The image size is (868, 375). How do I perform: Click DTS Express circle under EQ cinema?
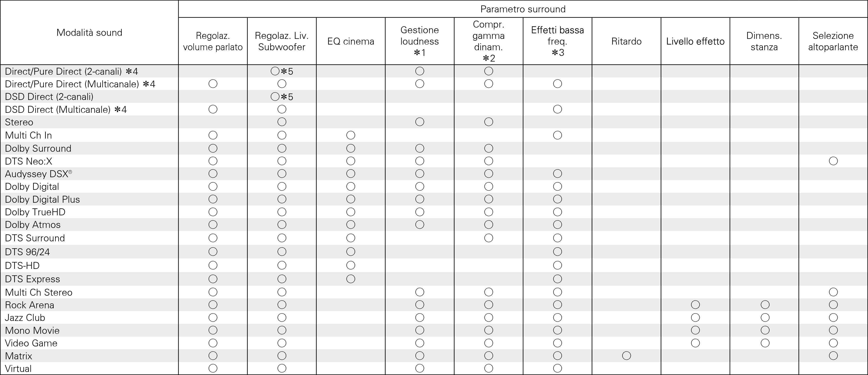pos(350,279)
